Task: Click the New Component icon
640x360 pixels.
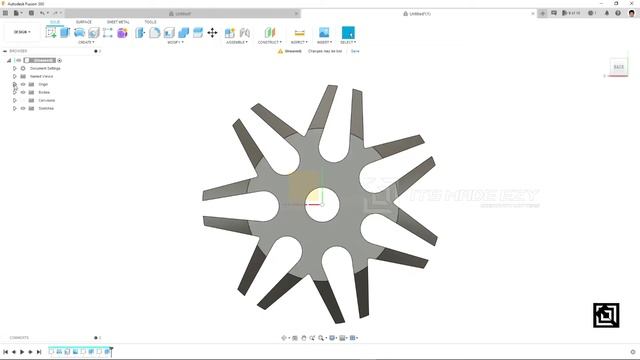Action: [230, 33]
